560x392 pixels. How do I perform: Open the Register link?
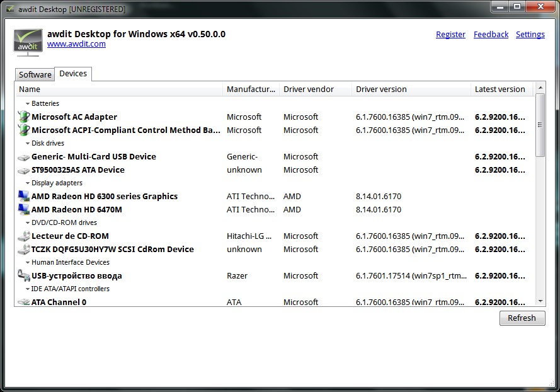(x=450, y=35)
